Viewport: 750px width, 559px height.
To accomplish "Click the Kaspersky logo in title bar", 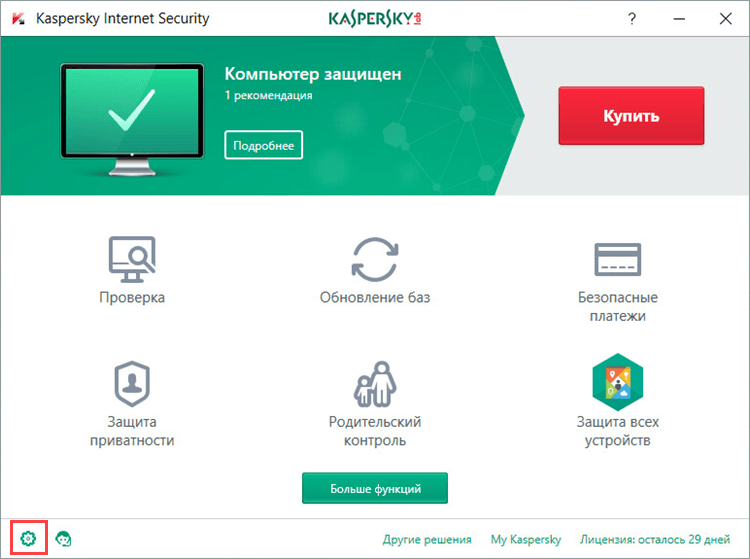I will pyautogui.click(x=375, y=19).
